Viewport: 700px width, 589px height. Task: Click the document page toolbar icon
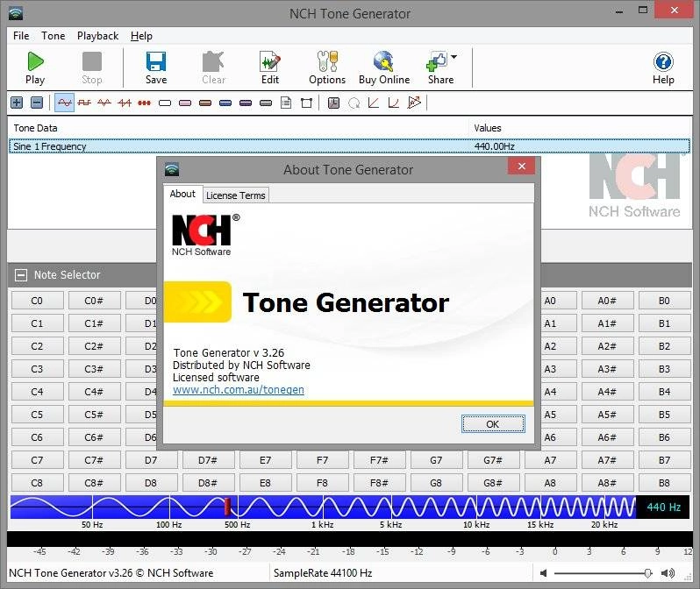(x=286, y=103)
